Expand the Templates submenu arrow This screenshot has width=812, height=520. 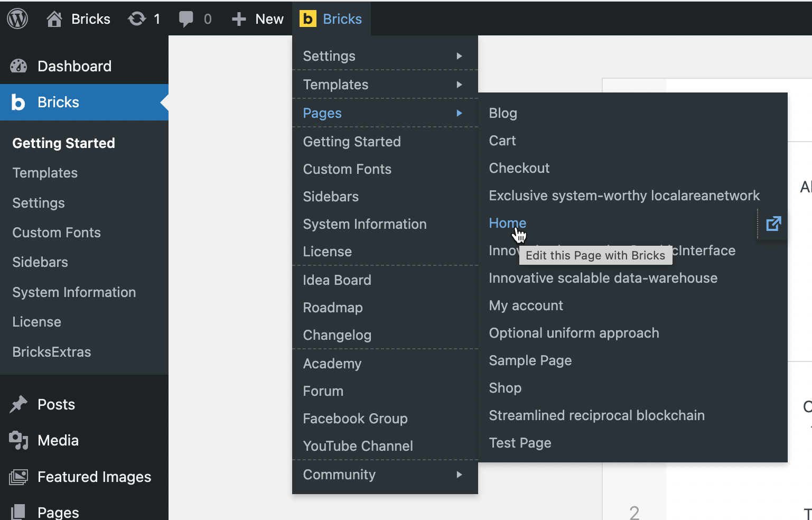[459, 85]
